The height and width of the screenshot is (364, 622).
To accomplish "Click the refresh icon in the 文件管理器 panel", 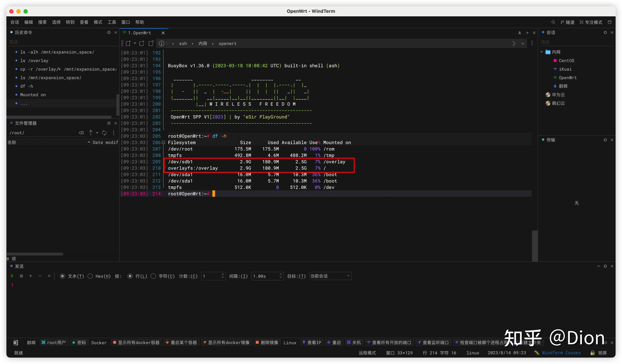I will (104, 133).
